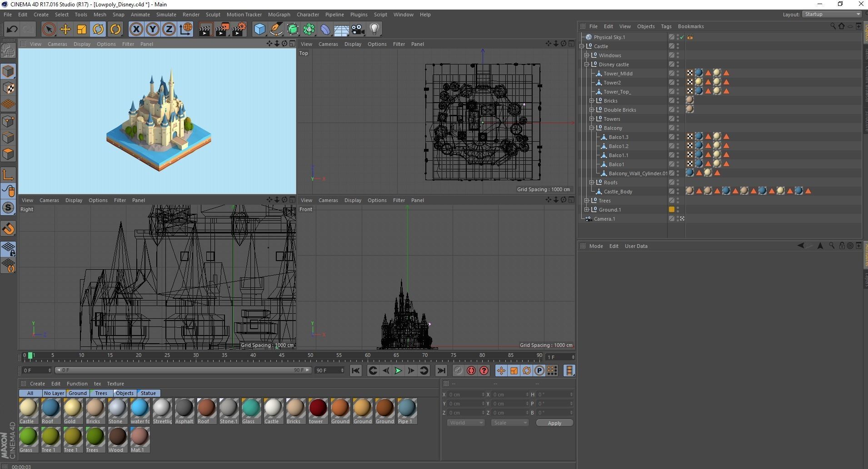Image resolution: width=868 pixels, height=469 pixels.
Task: Expand the Trees group
Action: [587, 201]
